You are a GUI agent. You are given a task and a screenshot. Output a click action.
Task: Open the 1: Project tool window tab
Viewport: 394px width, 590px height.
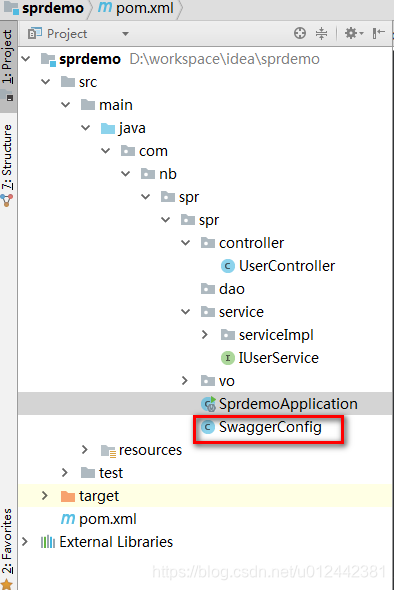pos(8,66)
